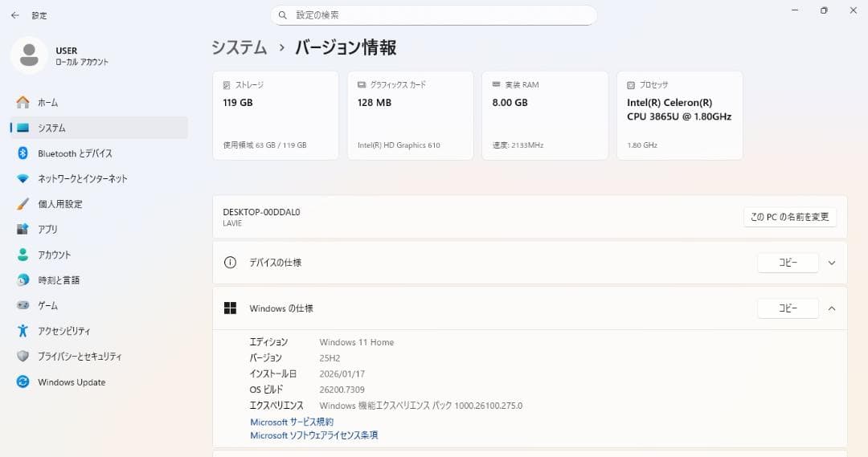
Task: Click the Intel(R) HD Graphics 610 text
Action: coord(399,145)
